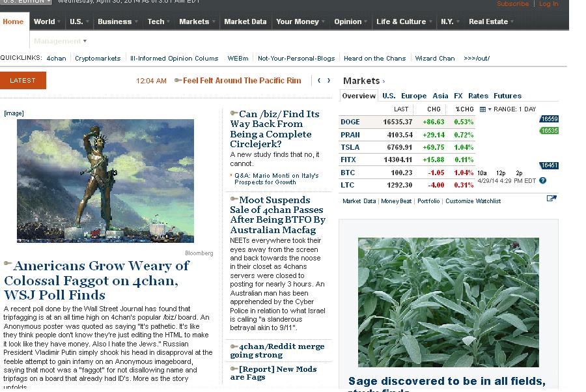Open the Range 1 Day dropdown
Screen dimensions: 586x392
point(512,109)
